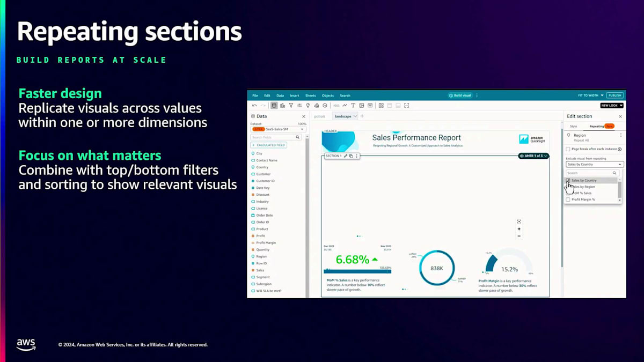644x362 pixels.
Task: Open the FIT TO WIDTH dropdown
Action: 591,95
